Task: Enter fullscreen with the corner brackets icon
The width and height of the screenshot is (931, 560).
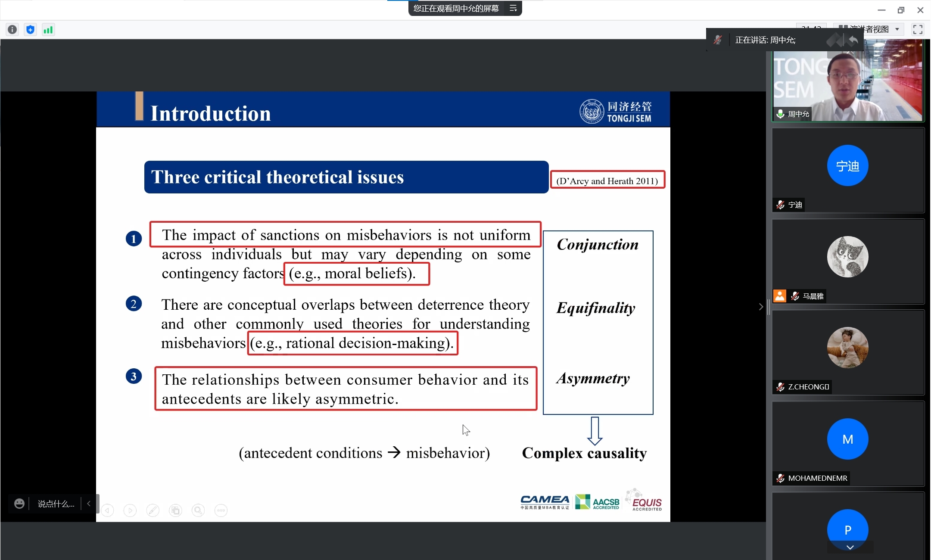Action: (917, 29)
